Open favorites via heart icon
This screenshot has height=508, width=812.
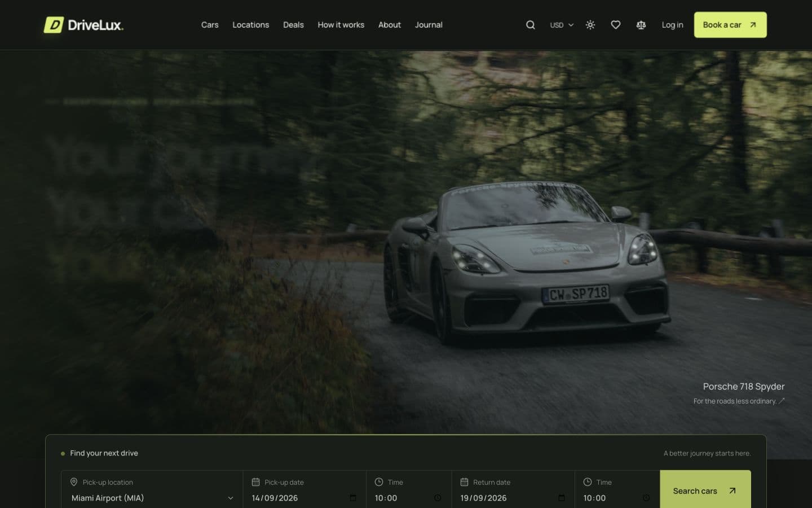coord(616,25)
